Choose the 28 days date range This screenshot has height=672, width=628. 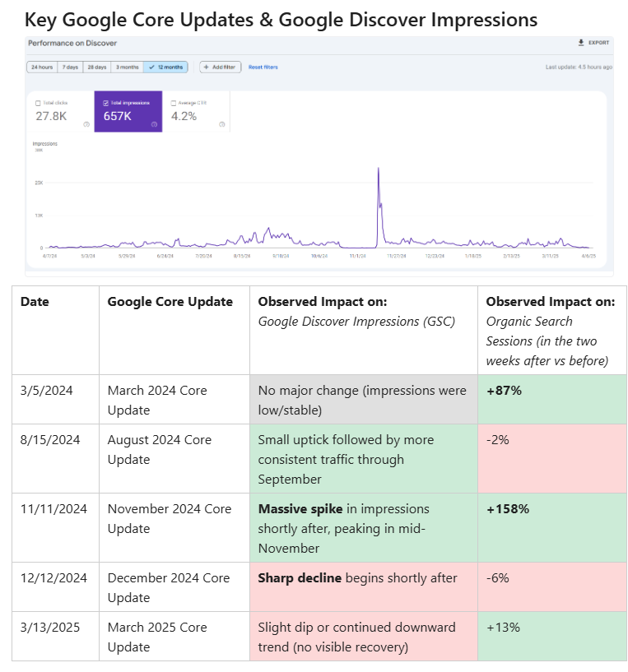[97, 67]
